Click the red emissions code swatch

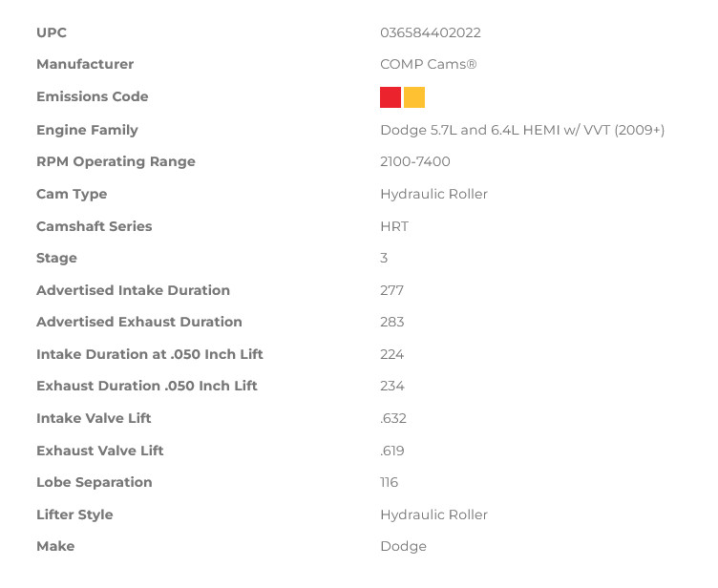(x=391, y=97)
